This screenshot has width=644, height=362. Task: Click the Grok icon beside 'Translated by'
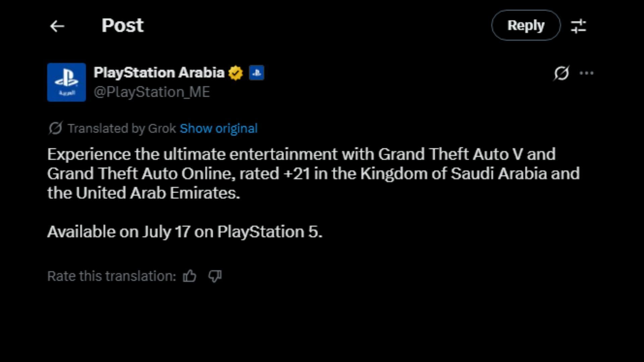(55, 128)
